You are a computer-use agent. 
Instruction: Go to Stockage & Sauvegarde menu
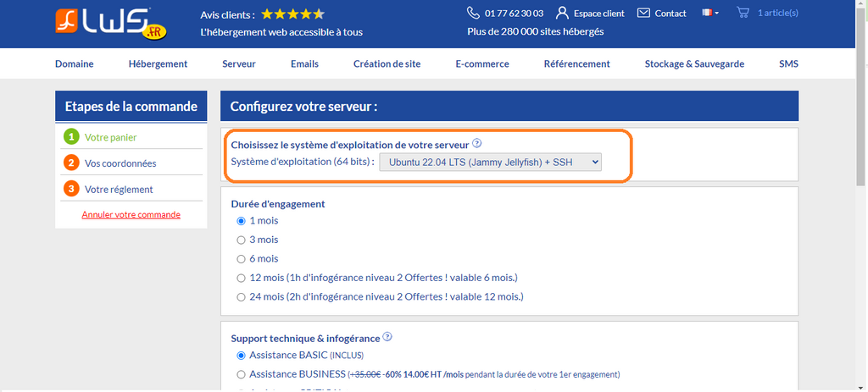pos(694,63)
